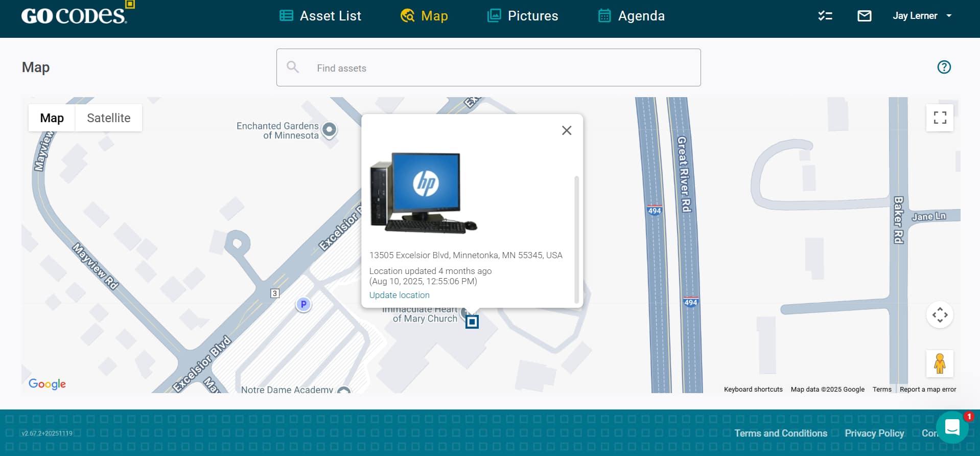Go to the Pictures tab
This screenshot has width=980, height=456.
(523, 16)
